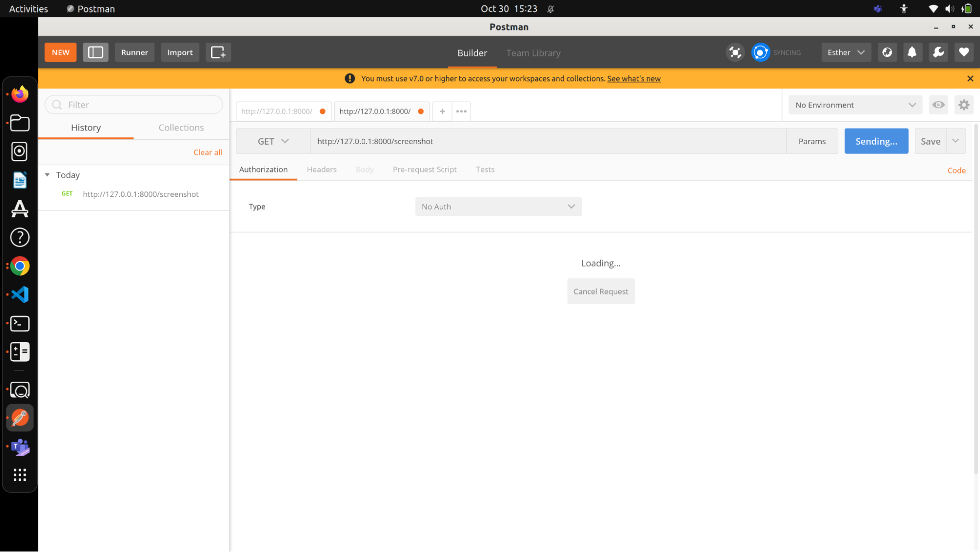Click the interceptor satellite icon
The height and width of the screenshot is (552, 980).
tap(735, 52)
